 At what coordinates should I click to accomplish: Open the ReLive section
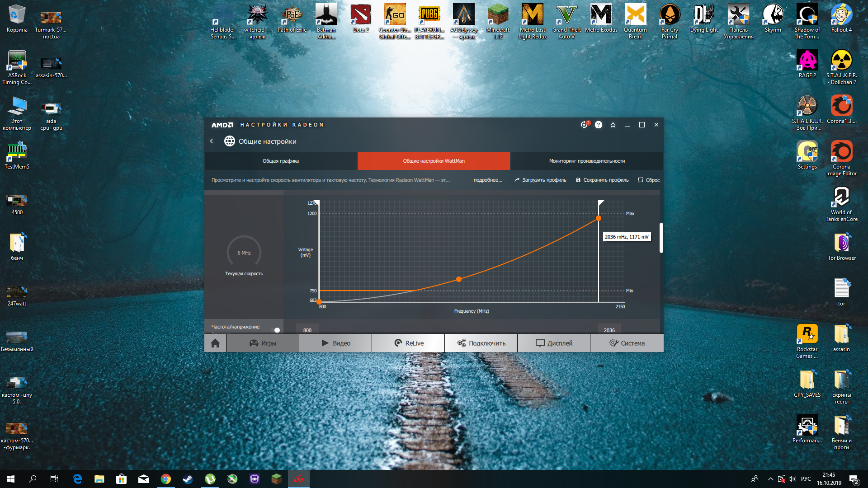[x=408, y=343]
